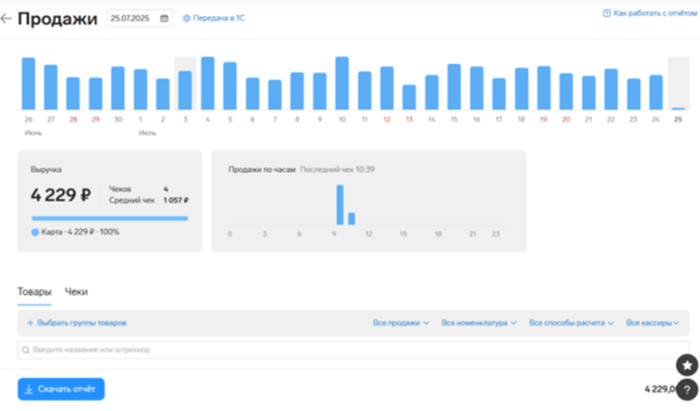Click the plus icon before Выбрать группы товаров
This screenshot has height=411, width=700.
[x=30, y=323]
